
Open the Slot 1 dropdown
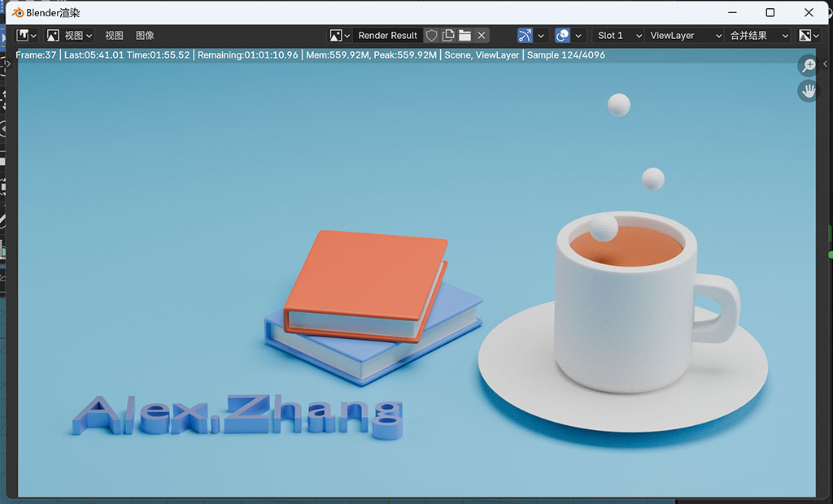pyautogui.click(x=618, y=36)
